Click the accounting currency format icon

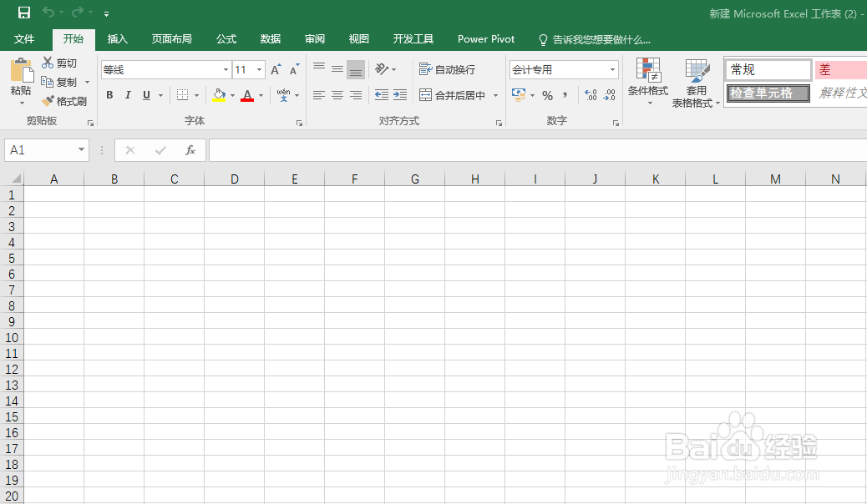coord(519,95)
